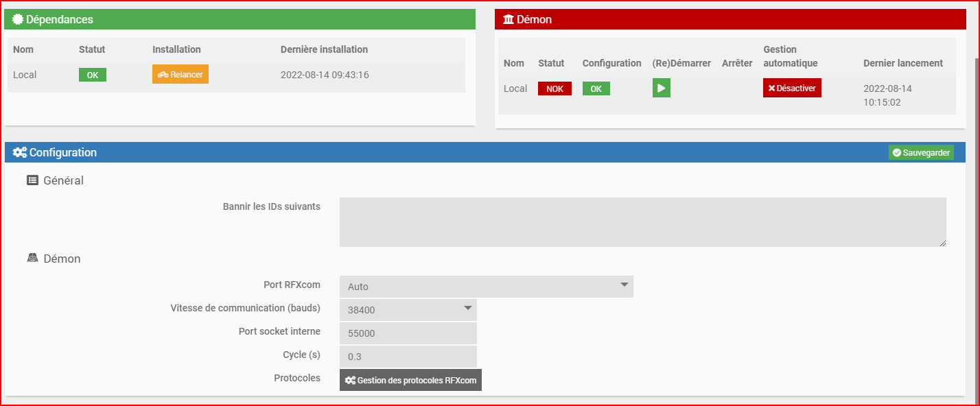Image resolution: width=980 pixels, height=406 pixels.
Task: Click the gears icon on the Configuration header
Action: click(19, 152)
